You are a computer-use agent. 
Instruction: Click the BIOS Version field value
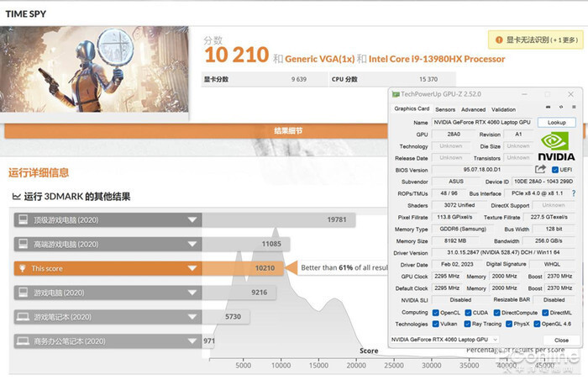click(x=482, y=170)
